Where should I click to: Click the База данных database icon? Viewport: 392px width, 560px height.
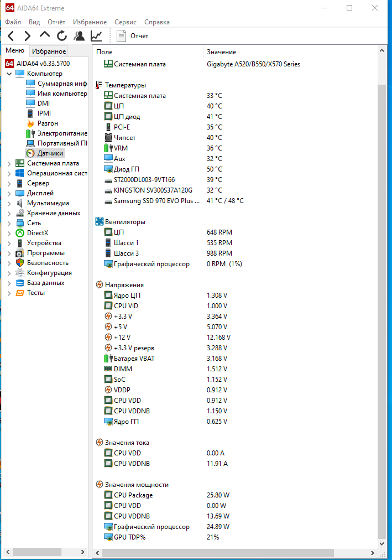pos(20,283)
